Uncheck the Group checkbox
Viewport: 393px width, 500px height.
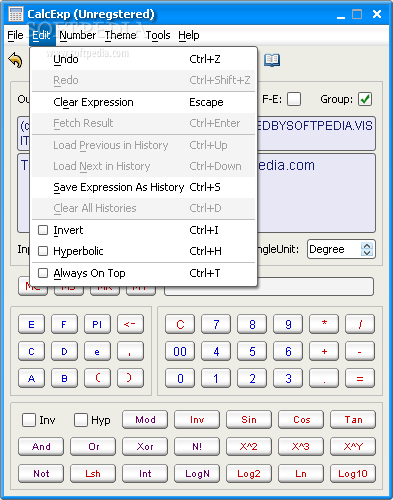pyautogui.click(x=365, y=99)
